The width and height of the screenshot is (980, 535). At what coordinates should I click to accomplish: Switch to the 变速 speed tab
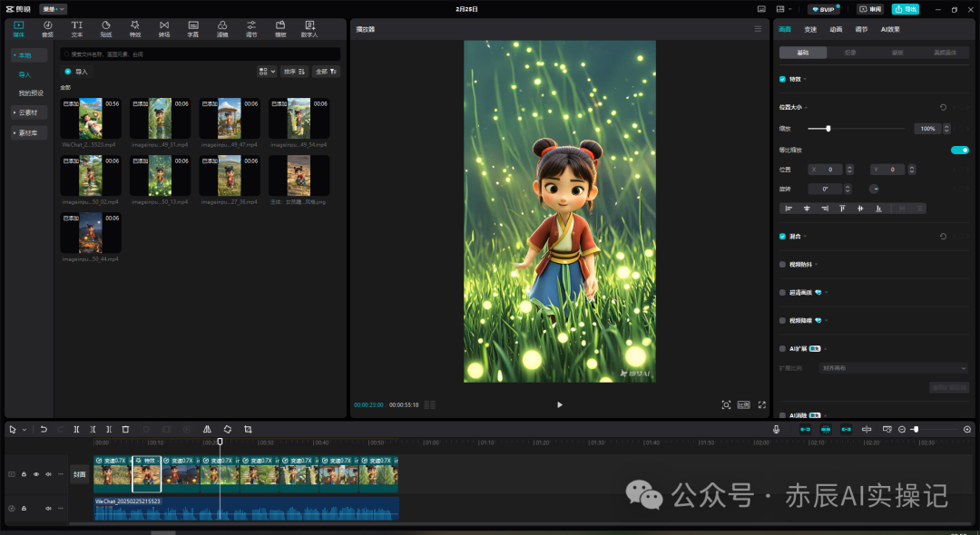click(x=810, y=29)
